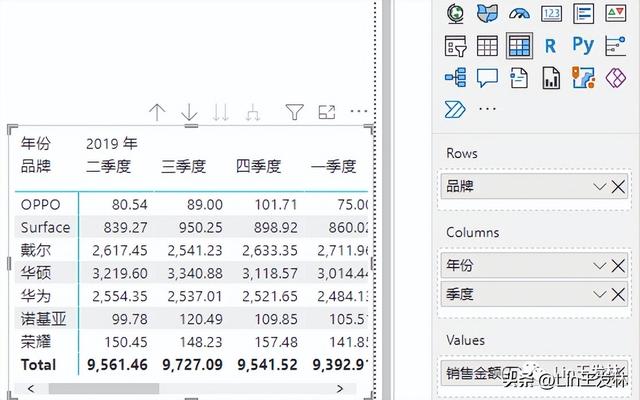Select the map visual with orange pin

(x=583, y=78)
